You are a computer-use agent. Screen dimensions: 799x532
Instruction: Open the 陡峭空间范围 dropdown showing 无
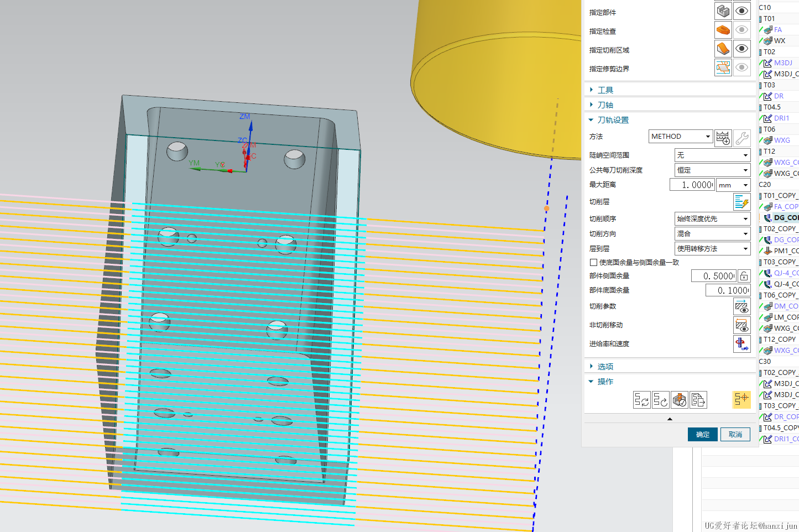coord(712,155)
